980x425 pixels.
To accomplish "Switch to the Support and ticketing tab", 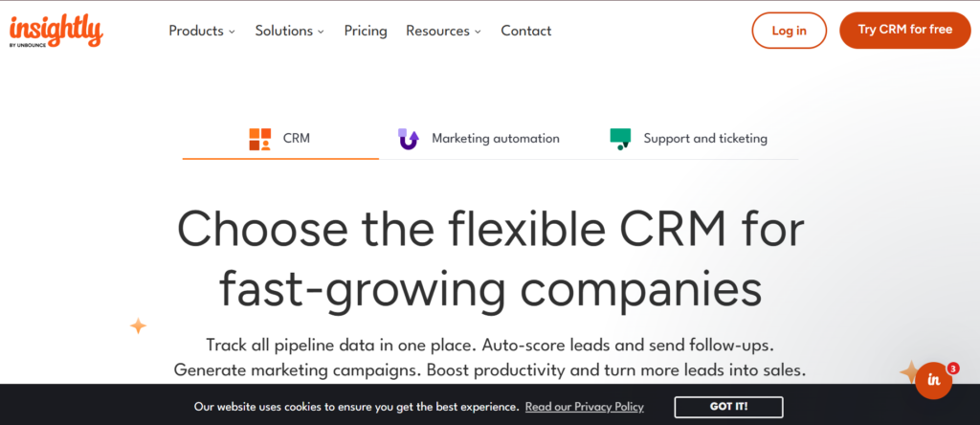I will [705, 139].
